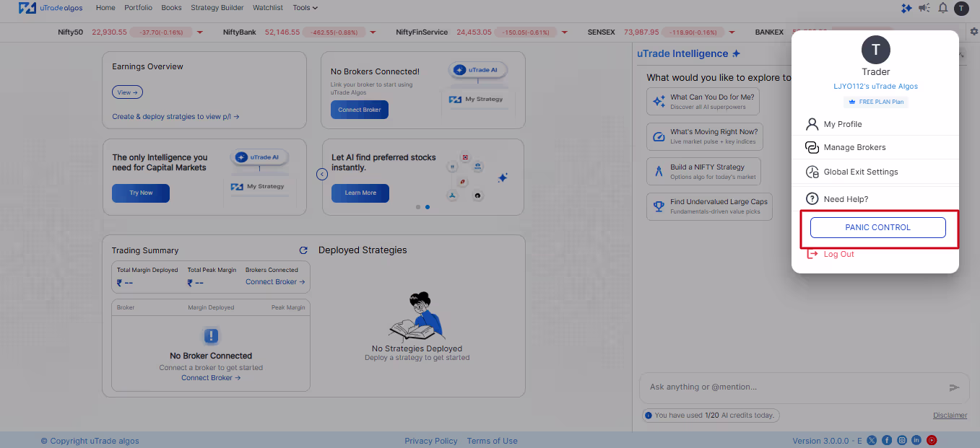The image size is (980, 448).
Task: Open the Disclaimer link
Action: pos(950,415)
